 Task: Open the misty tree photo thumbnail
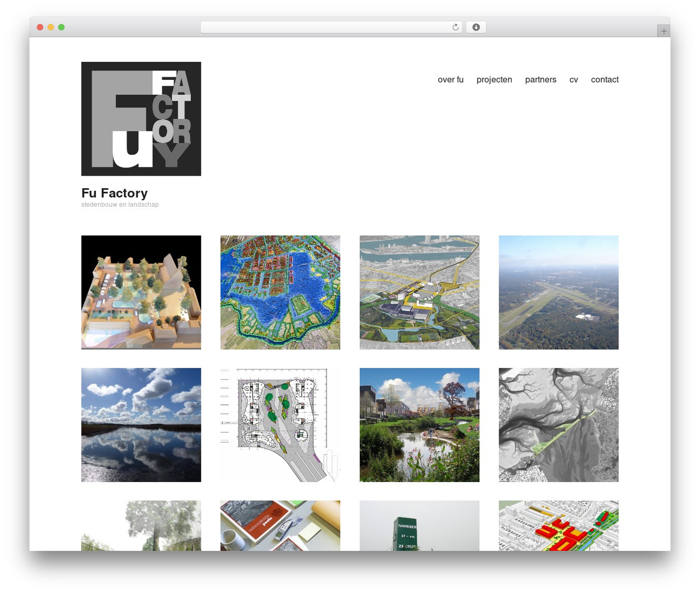pyautogui.click(x=141, y=526)
